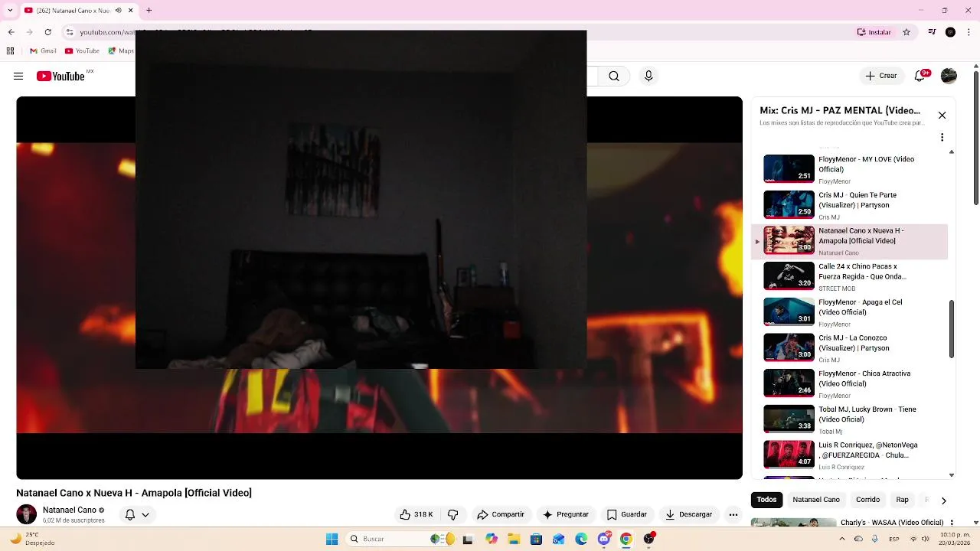Select the Todos filter chip
Screen dimensions: 980x551
(766, 500)
